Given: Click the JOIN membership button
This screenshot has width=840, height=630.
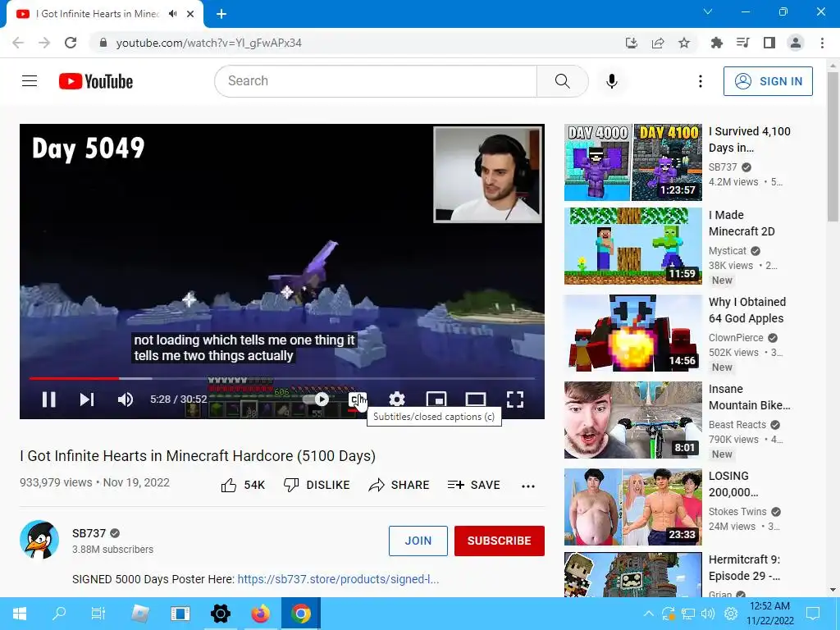Looking at the screenshot, I should [418, 541].
